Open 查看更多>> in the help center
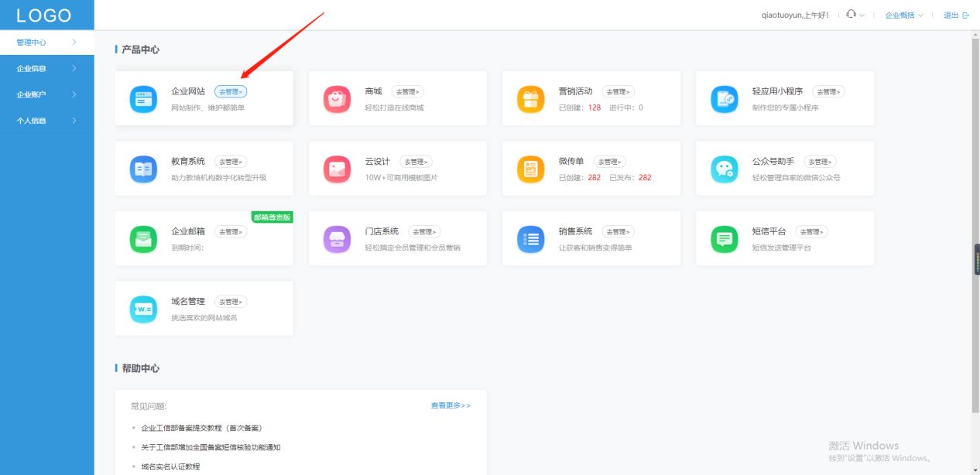 (x=449, y=405)
